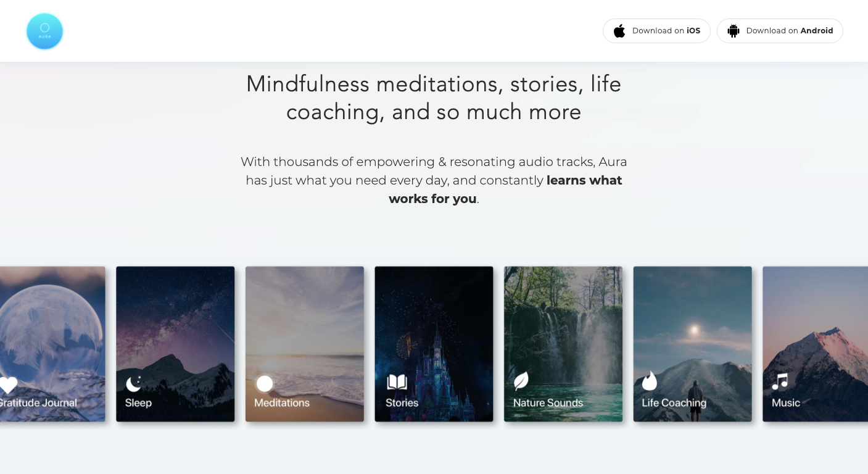
Task: Click the 'learns what works for you' text
Action: [505, 189]
